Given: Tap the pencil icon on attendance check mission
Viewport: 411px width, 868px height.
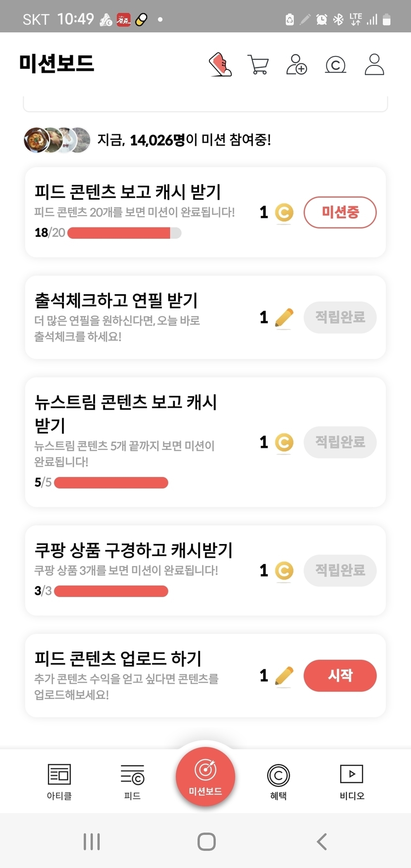Looking at the screenshot, I should pyautogui.click(x=284, y=318).
